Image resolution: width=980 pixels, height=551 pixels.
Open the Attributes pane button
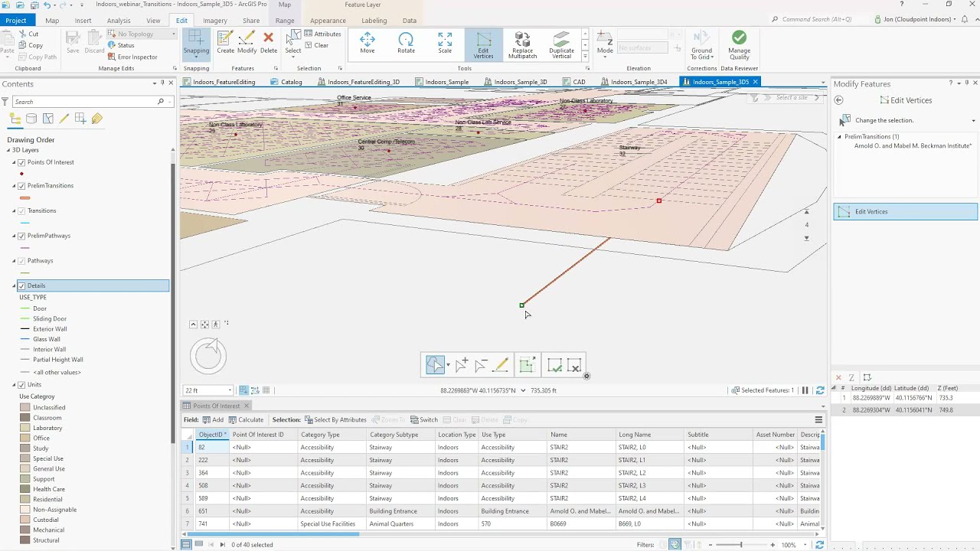tap(322, 34)
